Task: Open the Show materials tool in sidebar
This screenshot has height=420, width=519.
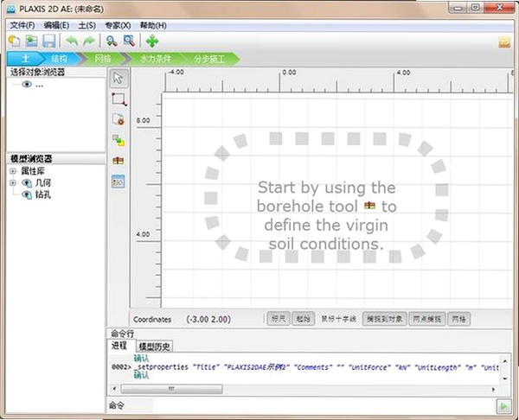Action: tap(119, 181)
